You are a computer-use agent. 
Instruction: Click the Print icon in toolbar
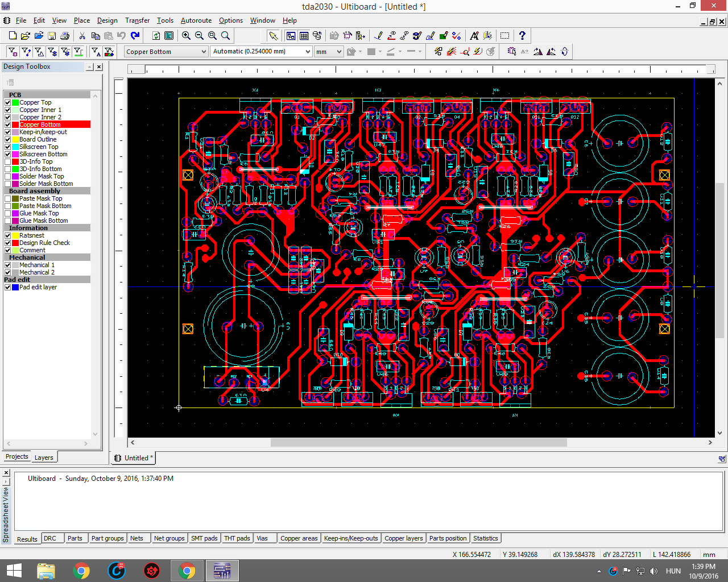tap(65, 36)
